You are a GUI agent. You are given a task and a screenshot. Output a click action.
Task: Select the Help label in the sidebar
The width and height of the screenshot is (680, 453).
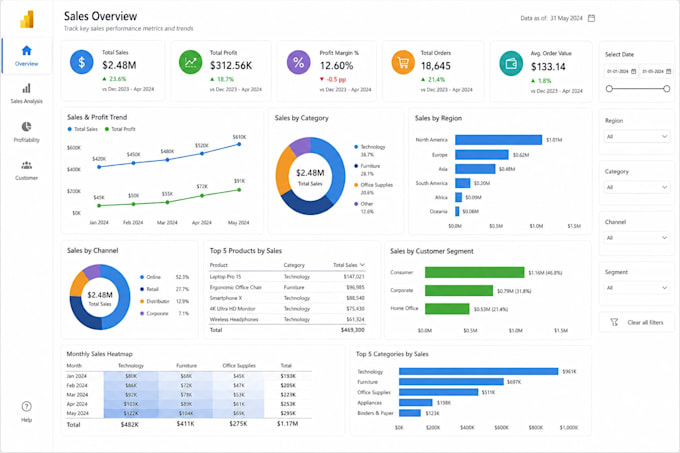26,420
